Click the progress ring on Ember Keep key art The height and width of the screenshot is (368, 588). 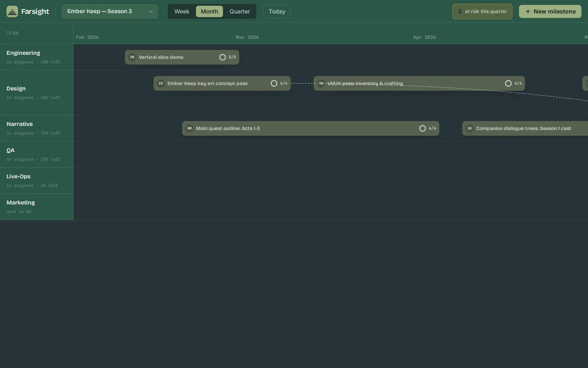click(274, 83)
